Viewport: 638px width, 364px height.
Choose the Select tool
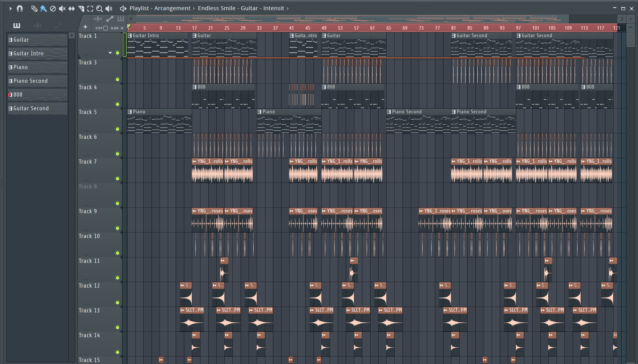[90, 9]
